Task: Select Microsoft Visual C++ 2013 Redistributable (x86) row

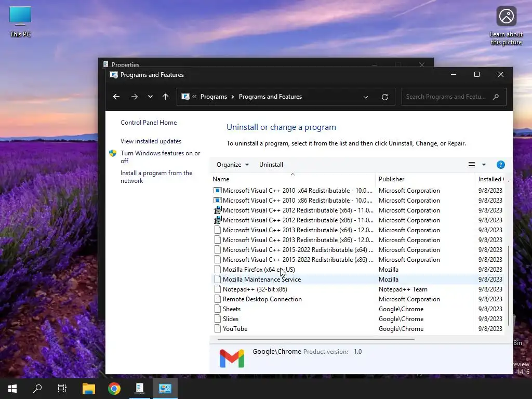Action: (357, 240)
